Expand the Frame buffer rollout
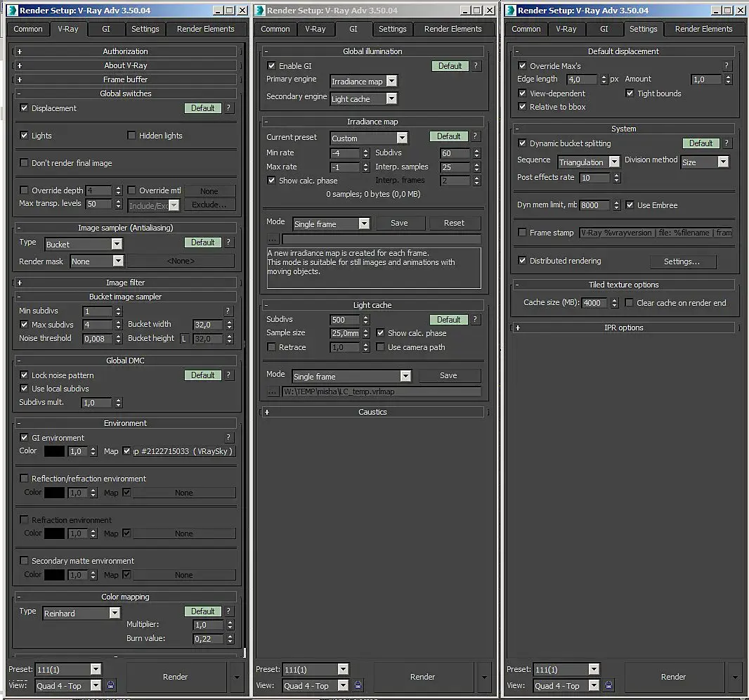 (x=125, y=79)
